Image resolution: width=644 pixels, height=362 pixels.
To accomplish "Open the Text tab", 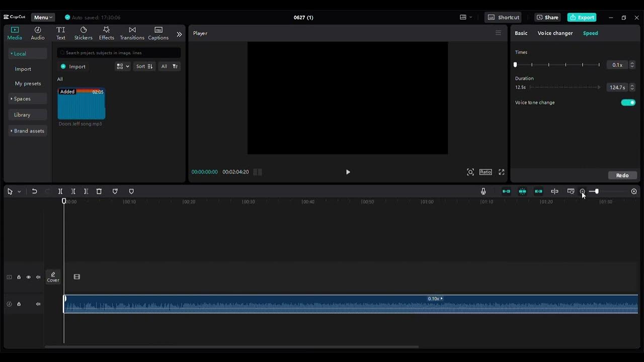I will [x=61, y=33].
